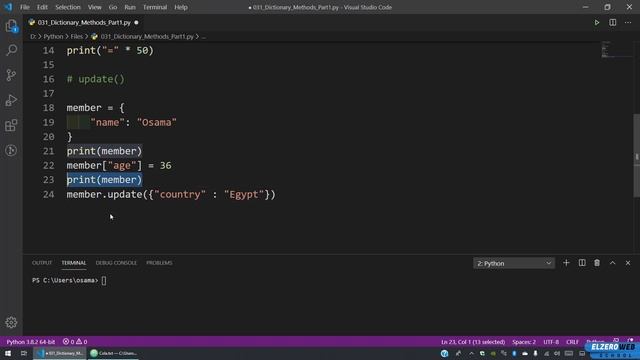Create a new terminal with plus icon
The image size is (640, 360).
pos(566,263)
